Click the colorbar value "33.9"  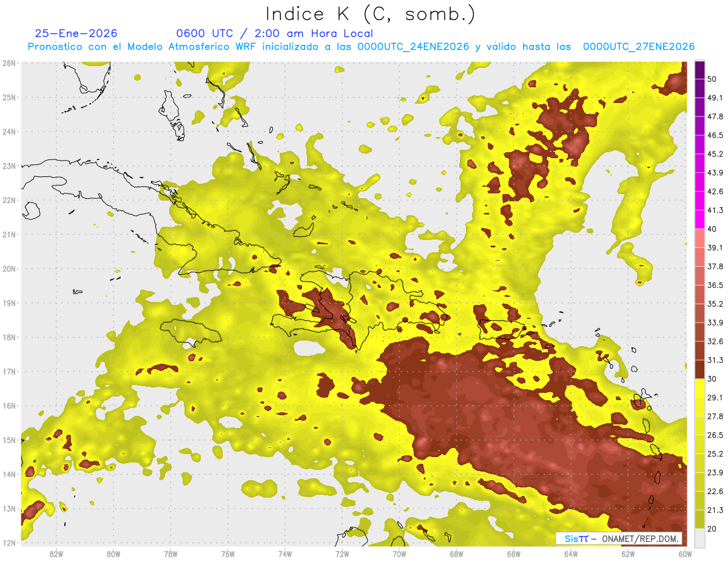click(x=715, y=323)
